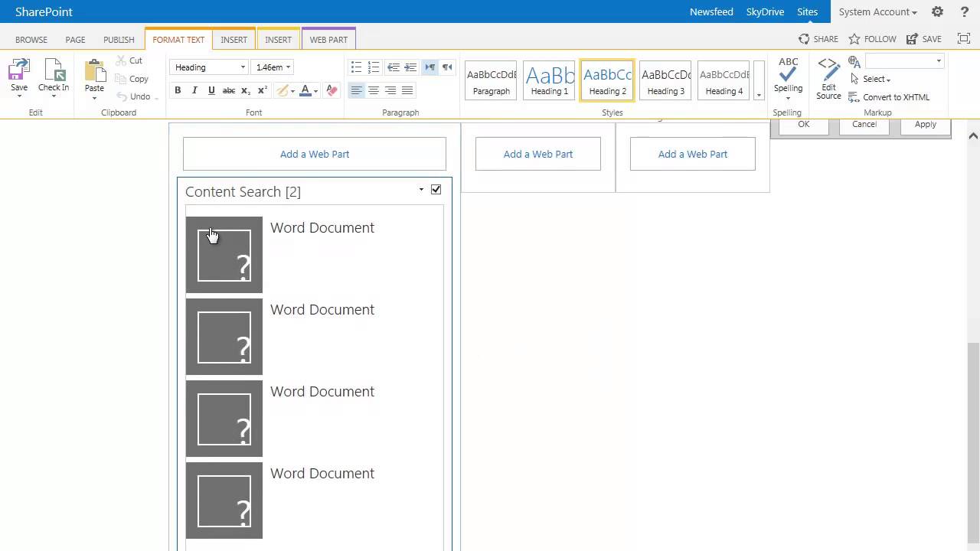Click the Paste clipboard icon

click(94, 71)
